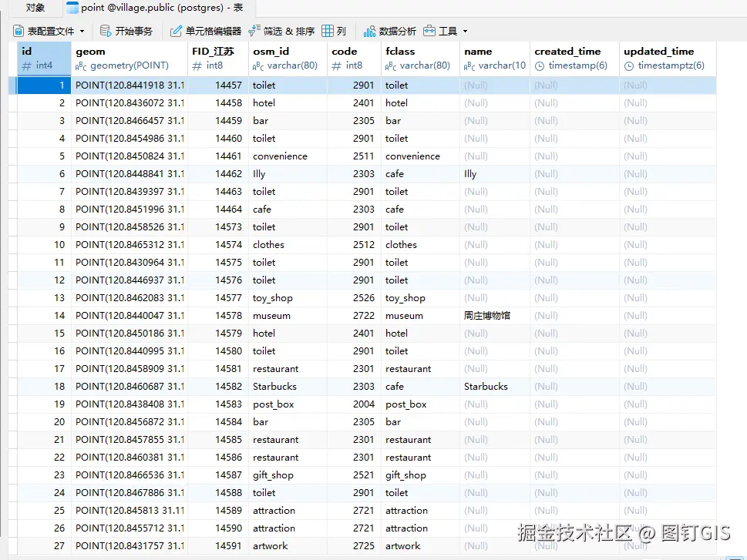Open the data analysis (数据分析) chart icon

click(x=369, y=32)
